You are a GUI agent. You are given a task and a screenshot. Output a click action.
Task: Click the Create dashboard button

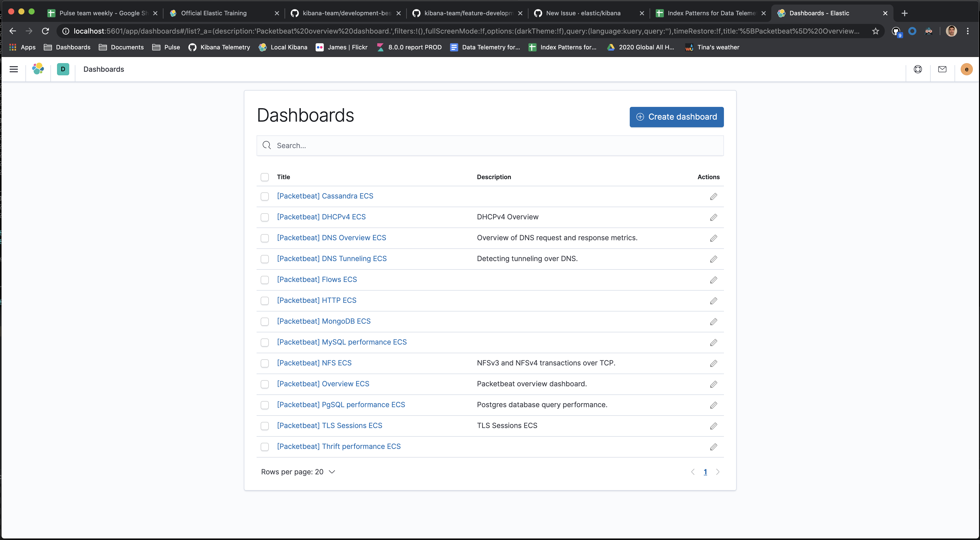(676, 117)
